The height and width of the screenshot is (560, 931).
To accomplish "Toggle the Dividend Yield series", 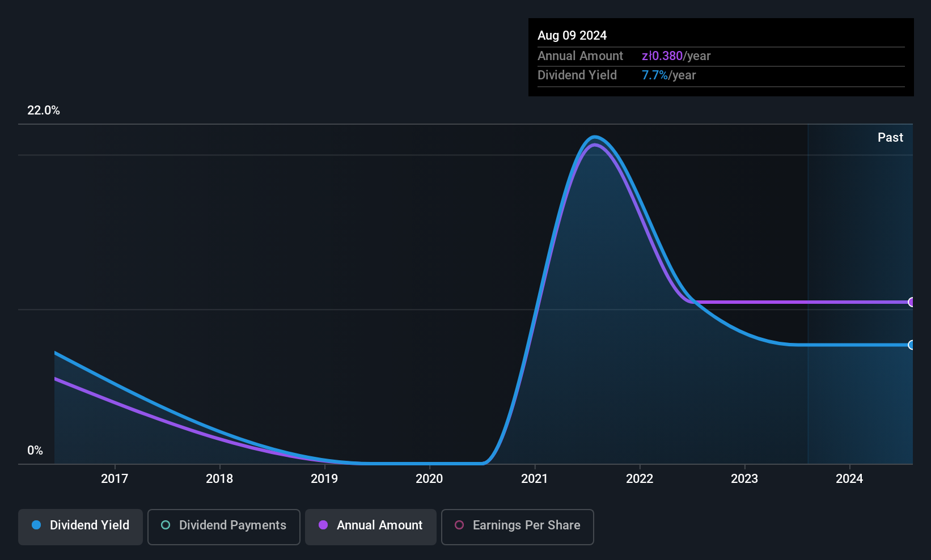I will pos(81,527).
